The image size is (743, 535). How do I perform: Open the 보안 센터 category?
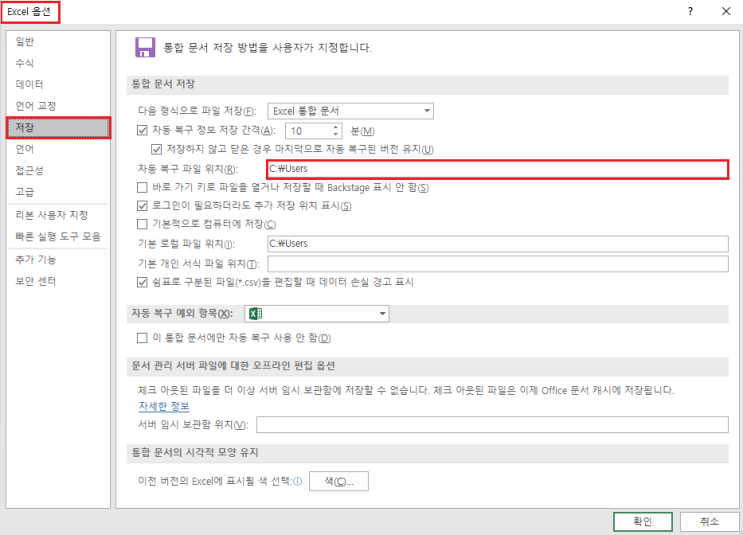(58, 281)
